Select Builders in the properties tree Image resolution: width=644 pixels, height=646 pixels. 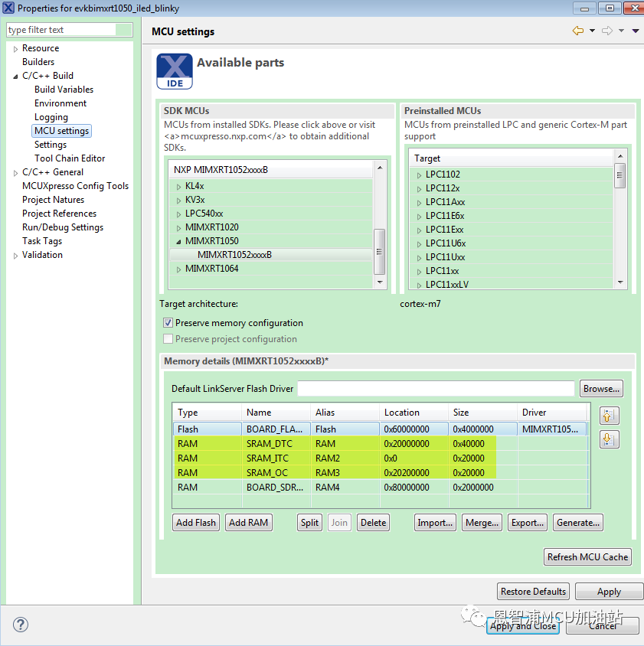(x=38, y=62)
